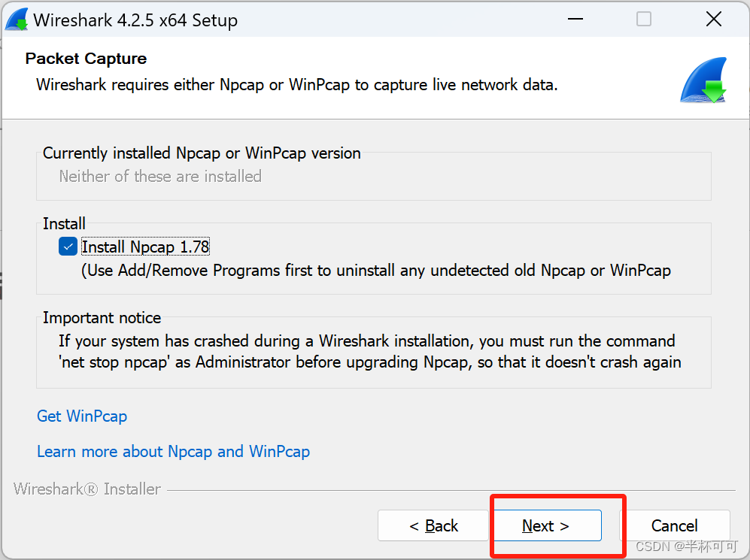This screenshot has width=750, height=560.
Task: Cancel the Wireshark setup
Action: pos(675,525)
